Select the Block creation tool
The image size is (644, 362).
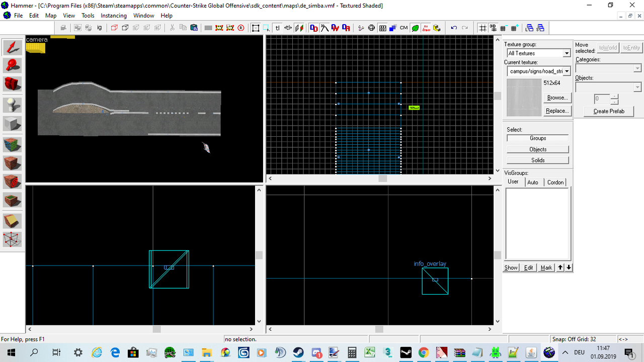coord(12,123)
